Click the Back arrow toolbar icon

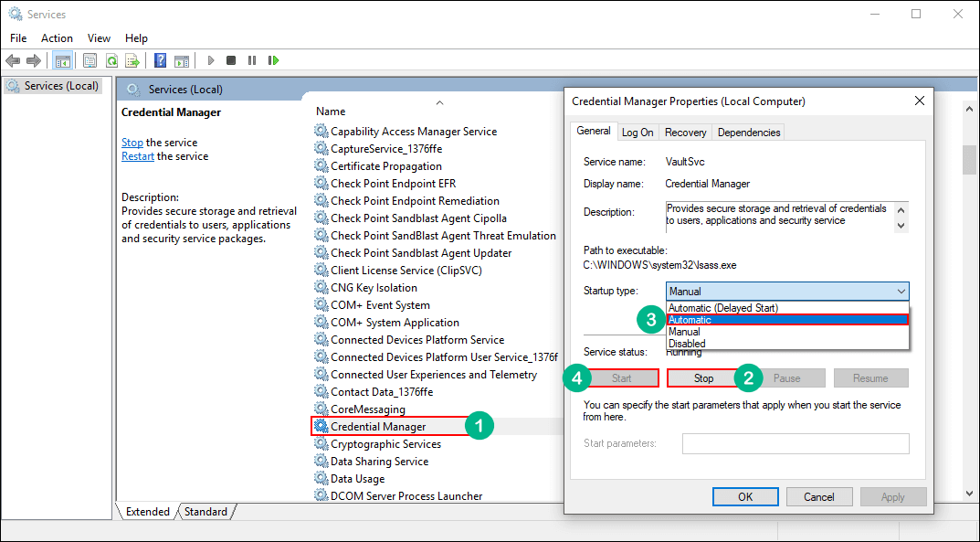tap(13, 60)
